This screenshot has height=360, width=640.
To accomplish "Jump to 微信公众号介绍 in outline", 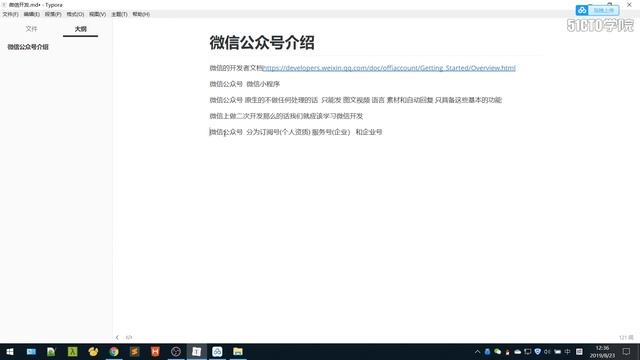I will (28, 47).
